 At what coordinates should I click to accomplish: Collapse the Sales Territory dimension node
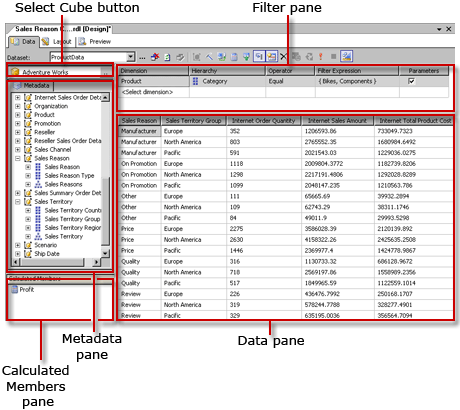[x=18, y=202]
